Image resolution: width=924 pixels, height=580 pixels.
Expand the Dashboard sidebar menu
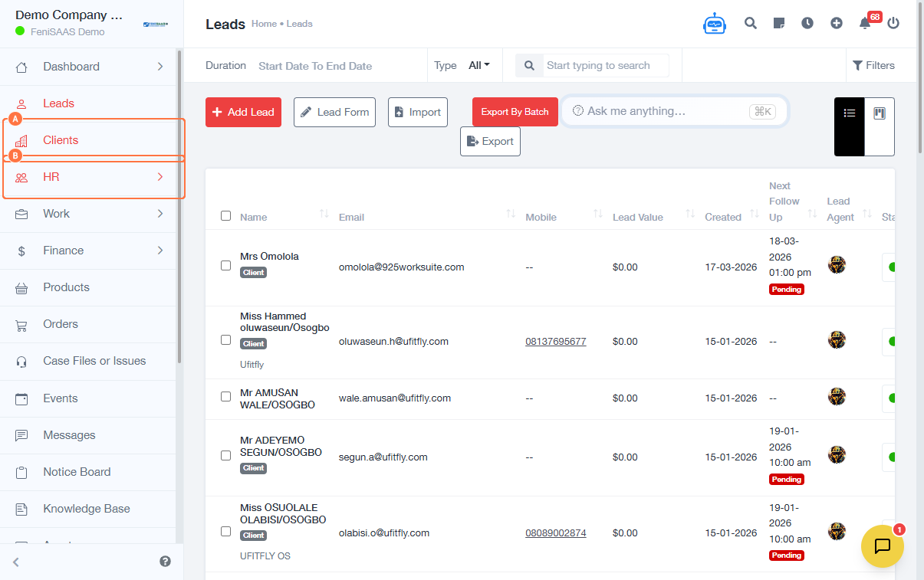click(x=88, y=67)
